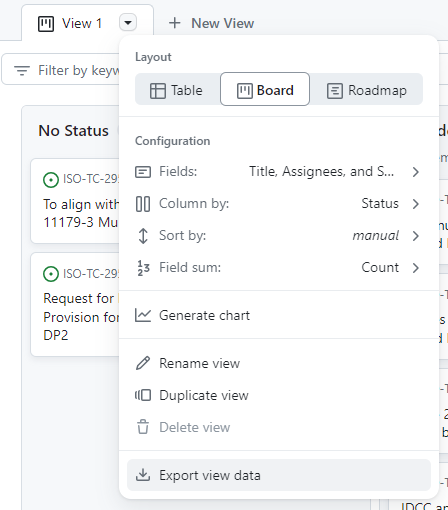Switch layout to Roadmap
Viewport: 448px width, 510px height.
[366, 90]
